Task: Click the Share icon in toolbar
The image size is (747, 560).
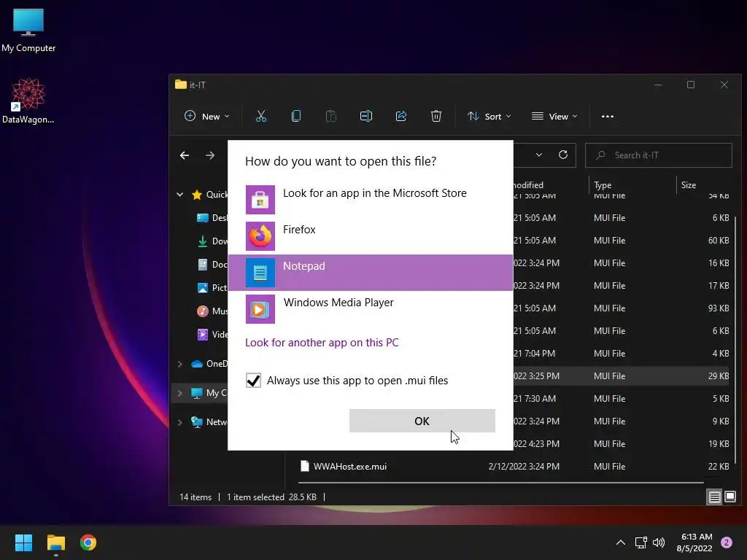Action: coord(401,116)
